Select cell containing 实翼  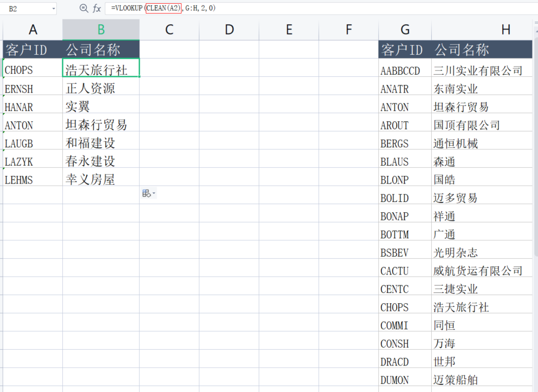coord(101,104)
